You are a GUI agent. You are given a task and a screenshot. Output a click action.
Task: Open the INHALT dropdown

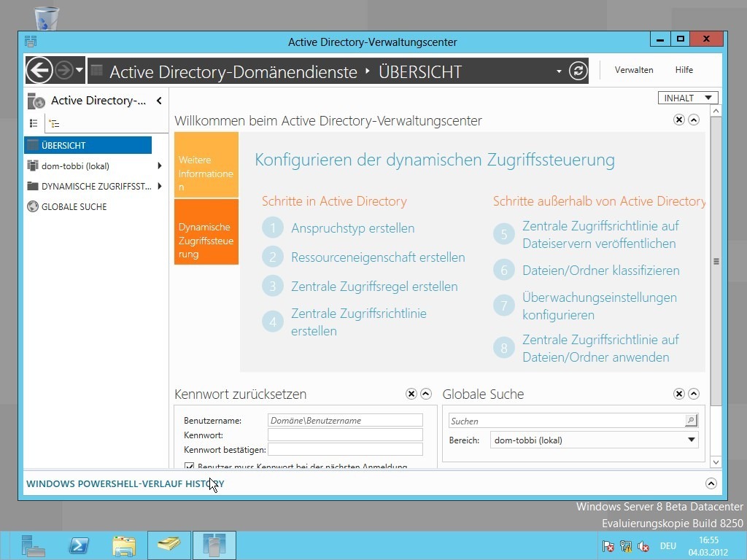687,98
